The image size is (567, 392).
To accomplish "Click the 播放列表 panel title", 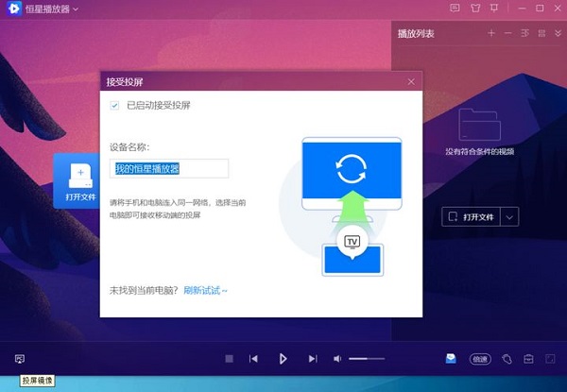I will click(416, 33).
